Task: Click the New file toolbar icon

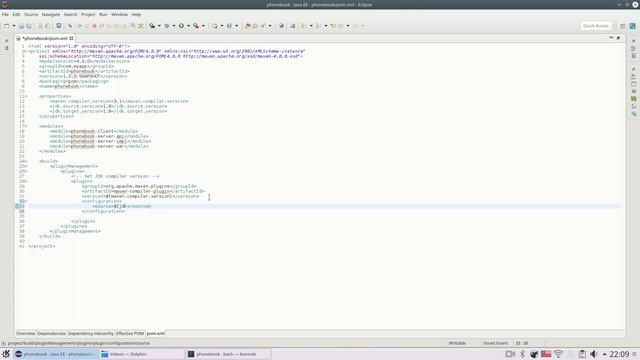Action: (x=7, y=26)
